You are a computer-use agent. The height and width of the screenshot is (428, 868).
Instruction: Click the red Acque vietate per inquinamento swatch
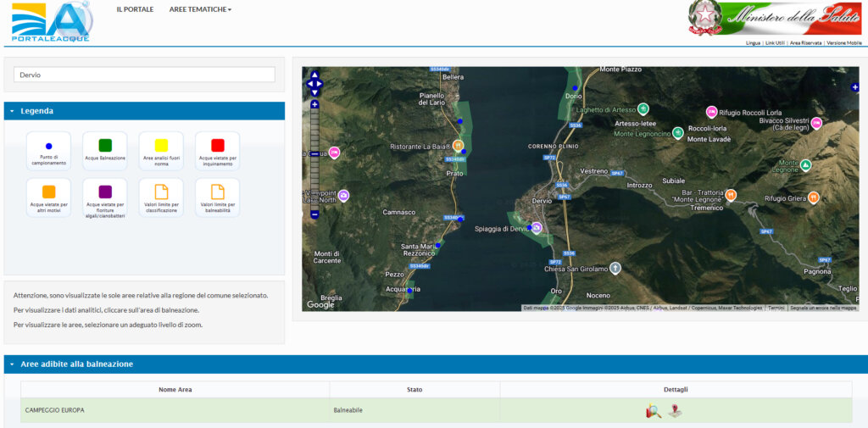click(x=218, y=145)
